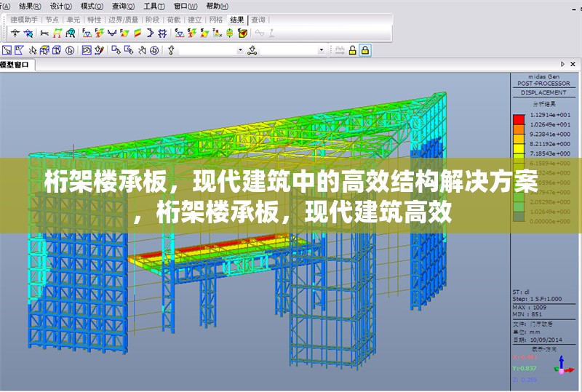Click the blue bracket-shaped results icon

(x=150, y=33)
